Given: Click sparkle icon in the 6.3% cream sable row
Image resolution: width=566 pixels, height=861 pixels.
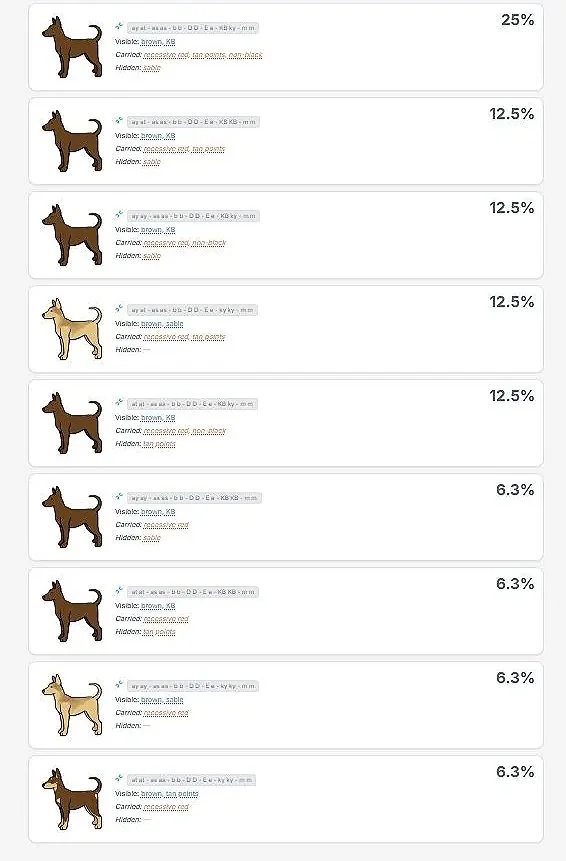Looking at the screenshot, I should [x=119, y=685].
